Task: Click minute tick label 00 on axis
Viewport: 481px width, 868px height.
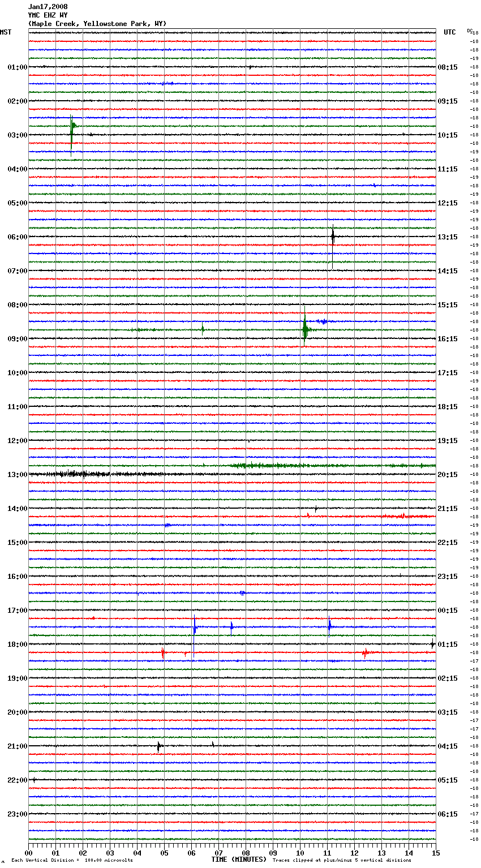Action: (28, 853)
